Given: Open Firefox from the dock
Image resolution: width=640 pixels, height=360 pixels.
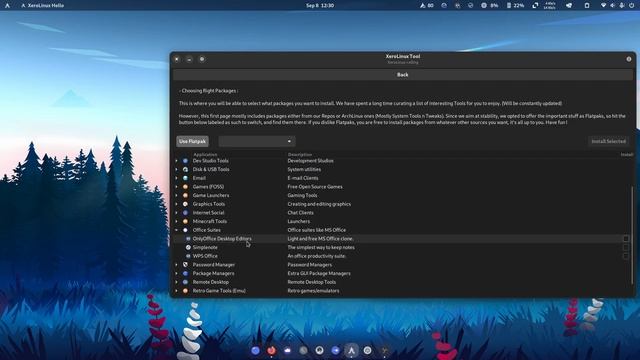Looking at the screenshot, I should (271, 350).
